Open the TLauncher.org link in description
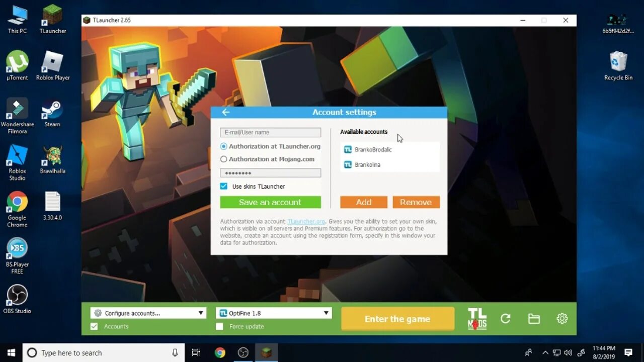 pos(306,221)
